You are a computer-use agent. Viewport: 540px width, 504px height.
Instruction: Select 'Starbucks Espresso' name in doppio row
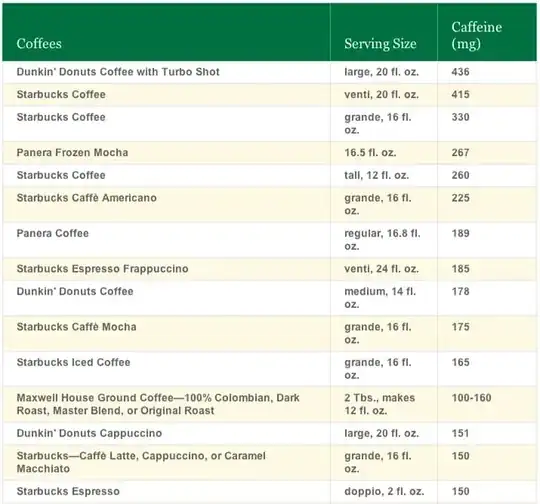point(68,492)
